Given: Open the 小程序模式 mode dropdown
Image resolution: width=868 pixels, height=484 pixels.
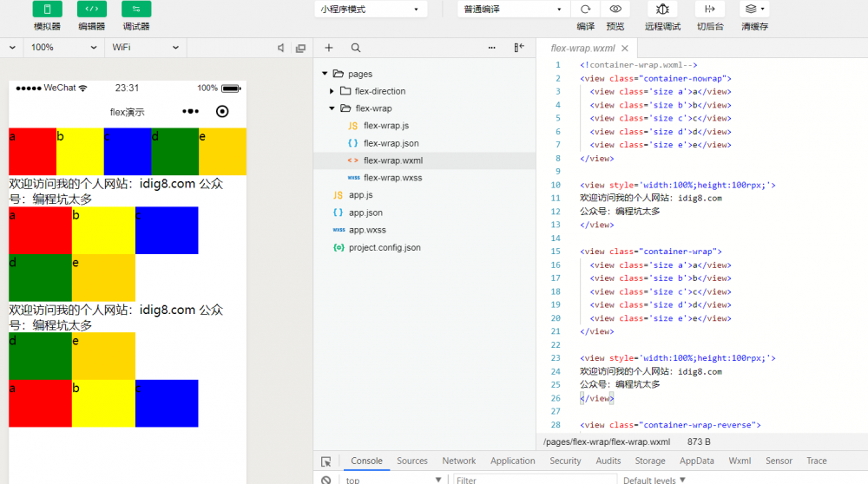Looking at the screenshot, I should (371, 10).
